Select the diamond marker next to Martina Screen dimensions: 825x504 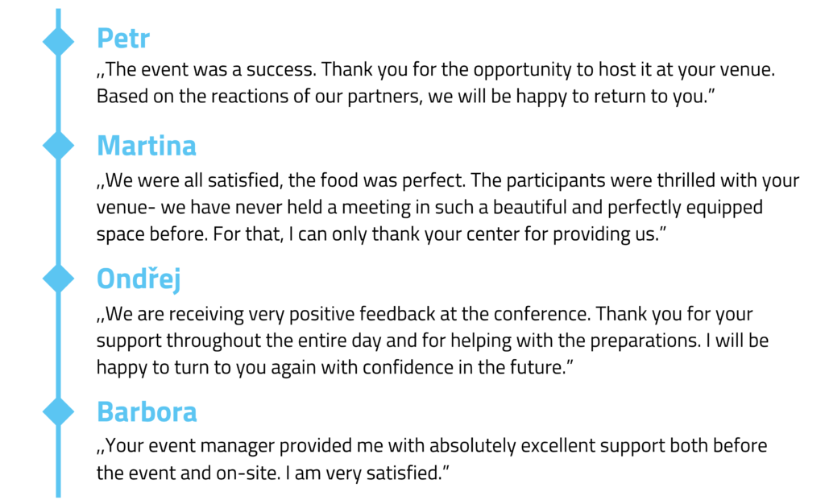[x=58, y=146]
